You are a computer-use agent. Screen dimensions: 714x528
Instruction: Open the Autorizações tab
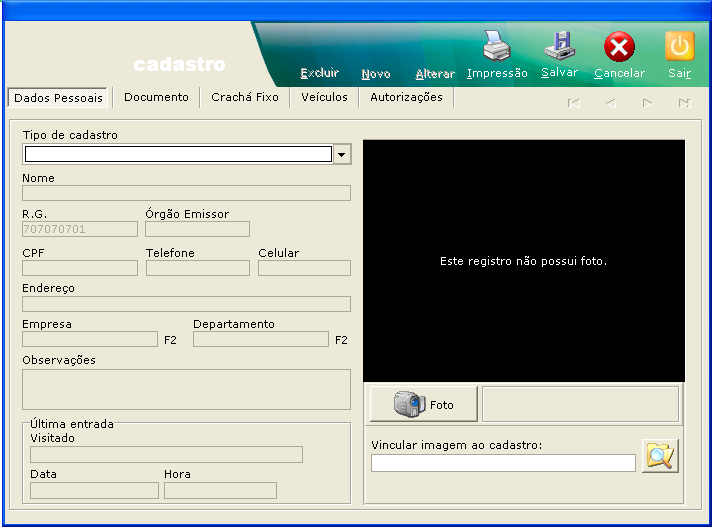click(406, 97)
